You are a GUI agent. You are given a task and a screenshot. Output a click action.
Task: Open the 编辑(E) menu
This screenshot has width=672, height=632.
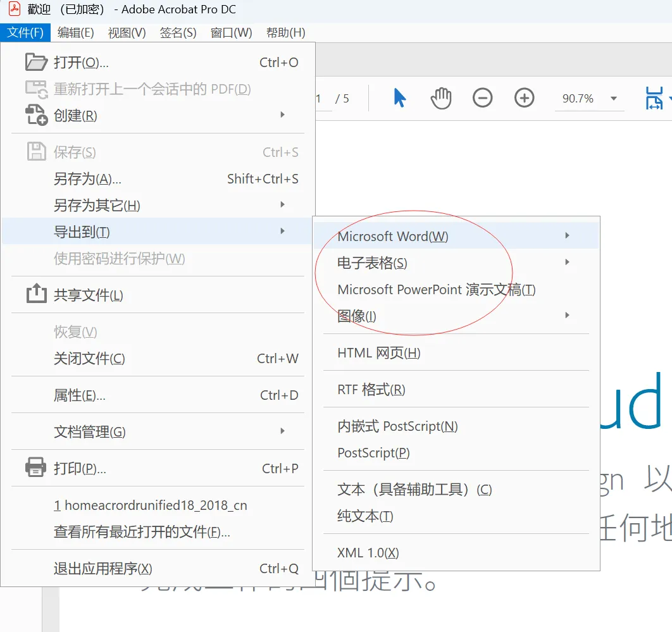coord(75,32)
